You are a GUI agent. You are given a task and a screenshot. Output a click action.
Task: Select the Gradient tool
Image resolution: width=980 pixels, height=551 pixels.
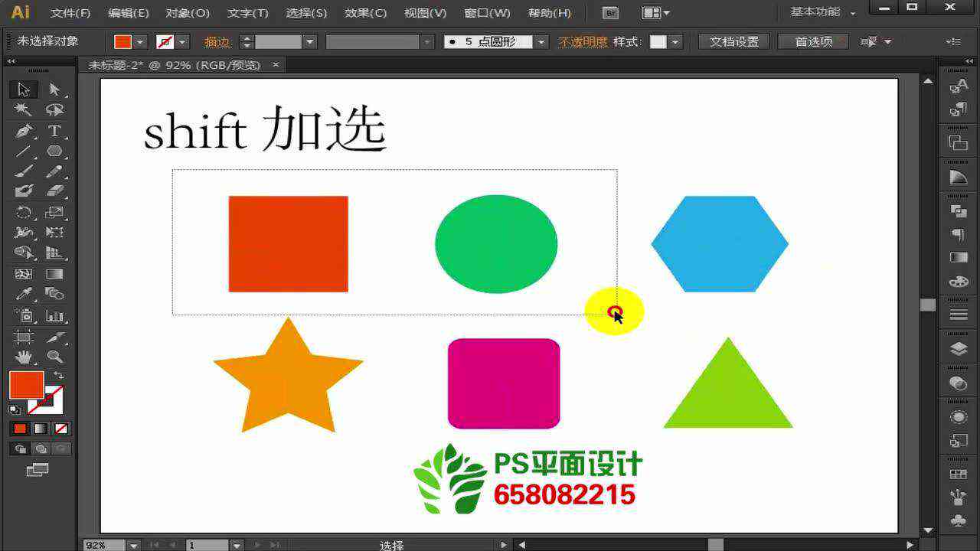54,273
